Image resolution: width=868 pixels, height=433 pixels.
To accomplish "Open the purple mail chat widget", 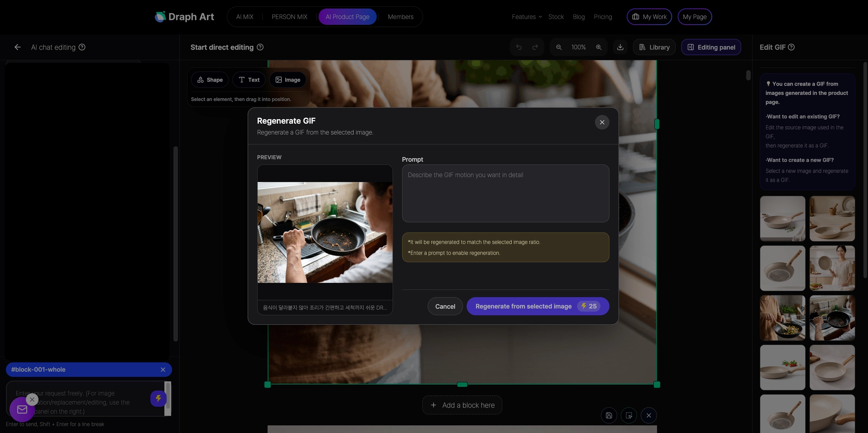I will [22, 409].
